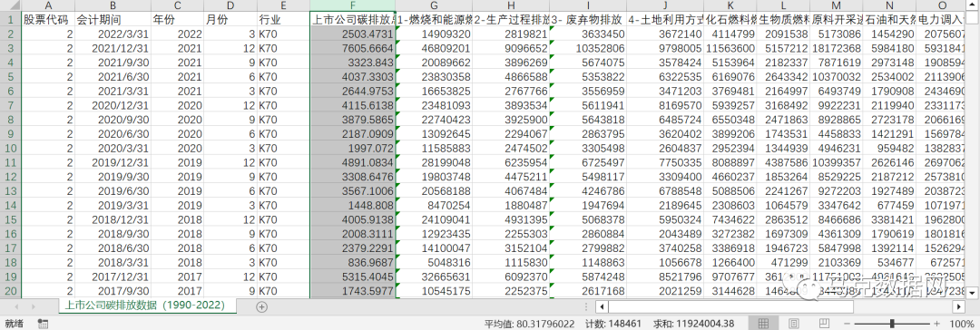
Task: Click the macro record icon in status bar
Action: tap(44, 323)
